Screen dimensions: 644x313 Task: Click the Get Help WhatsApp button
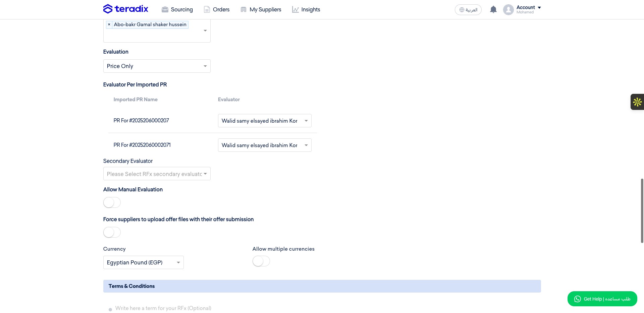click(x=602, y=299)
